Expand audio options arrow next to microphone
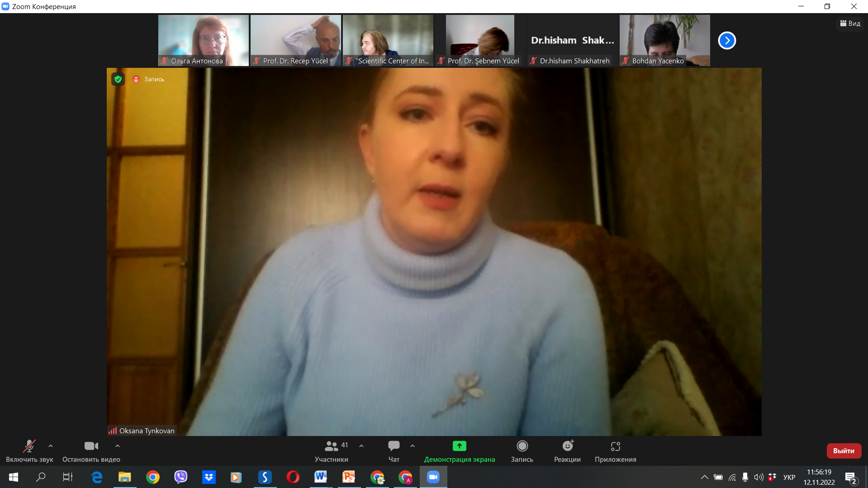The height and width of the screenshot is (488, 868). (x=51, y=446)
